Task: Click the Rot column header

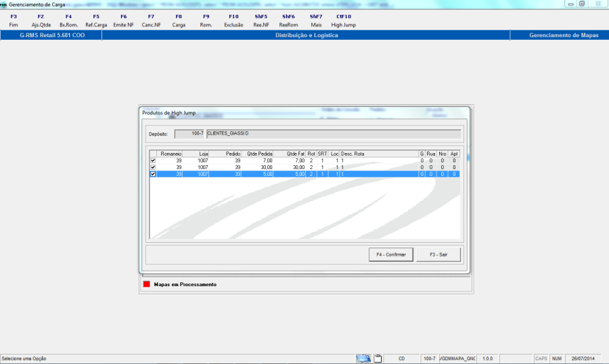Action: tap(311, 154)
